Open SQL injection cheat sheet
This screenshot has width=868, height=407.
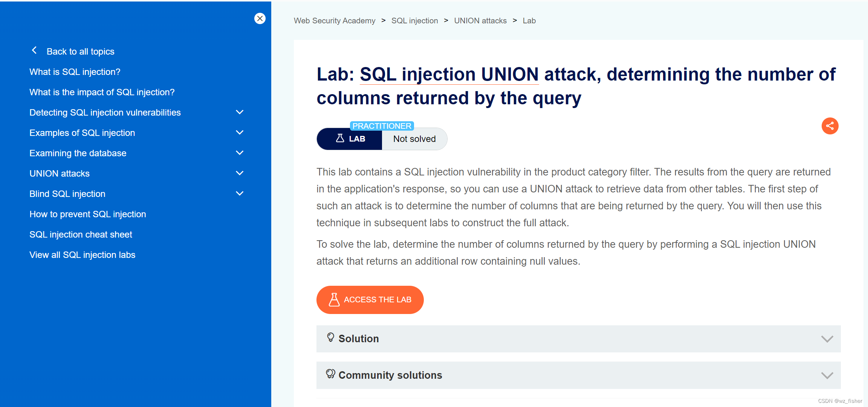[x=81, y=235]
